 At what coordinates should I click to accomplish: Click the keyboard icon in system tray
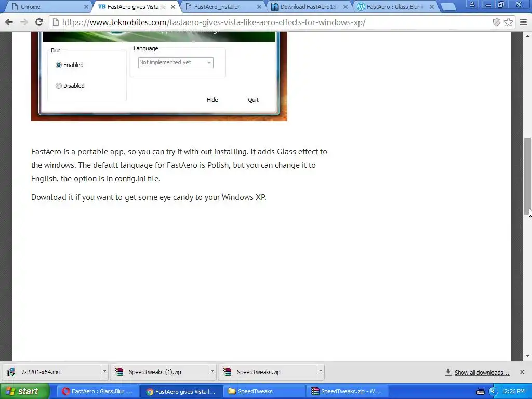[481, 392]
